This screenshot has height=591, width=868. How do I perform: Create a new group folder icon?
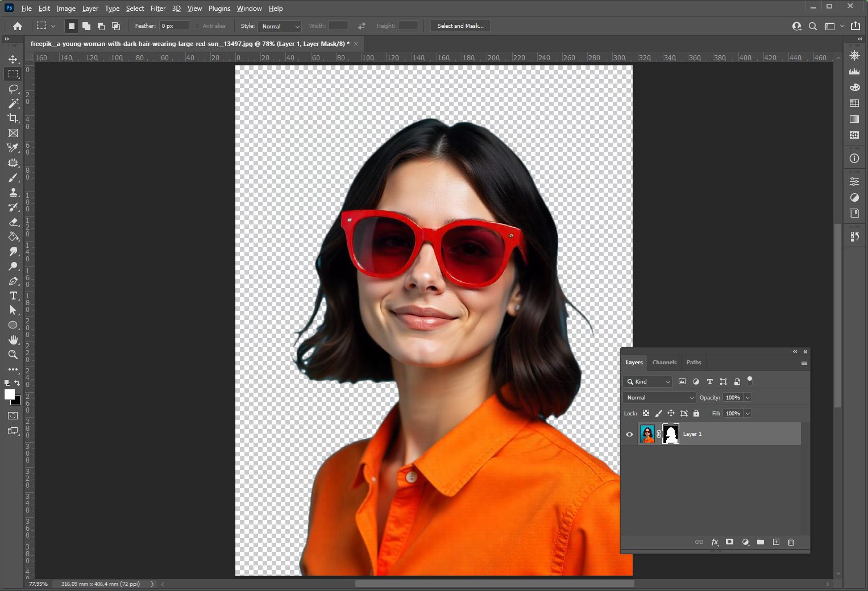pyautogui.click(x=761, y=542)
